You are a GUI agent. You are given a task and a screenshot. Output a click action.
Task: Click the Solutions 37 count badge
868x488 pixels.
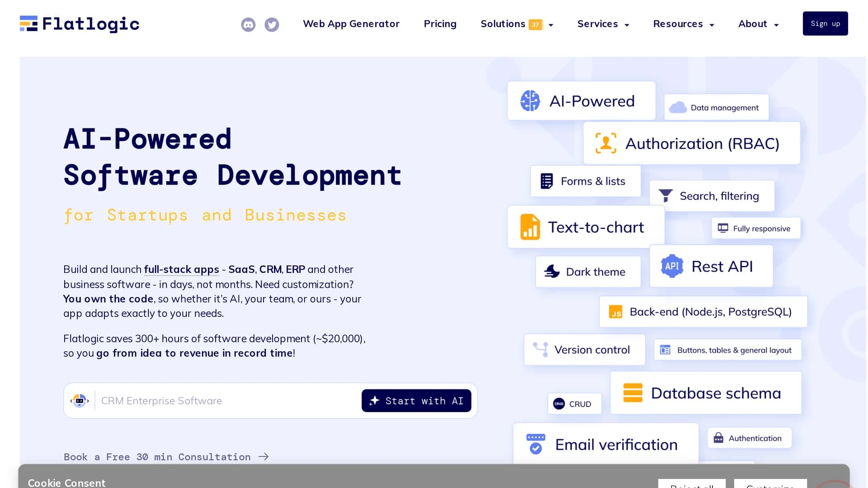click(x=535, y=24)
